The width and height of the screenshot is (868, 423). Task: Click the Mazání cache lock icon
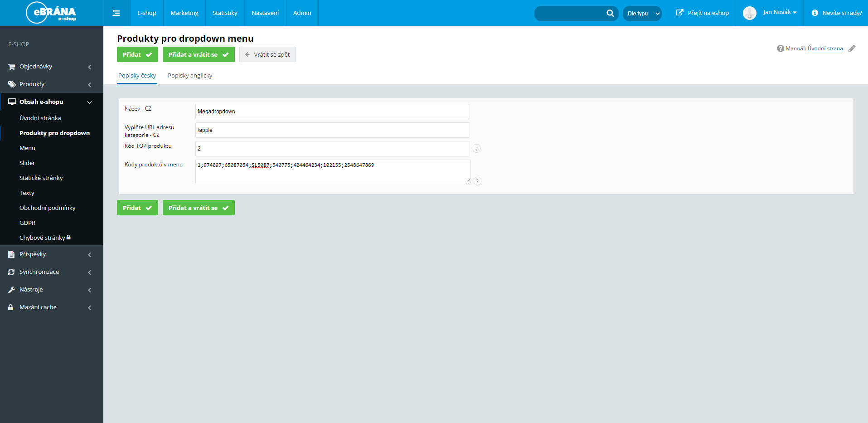click(x=11, y=307)
